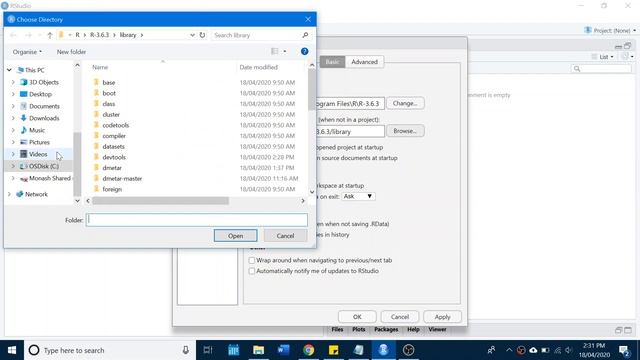
Task: Click Apply in Options dialog
Action: point(442,317)
